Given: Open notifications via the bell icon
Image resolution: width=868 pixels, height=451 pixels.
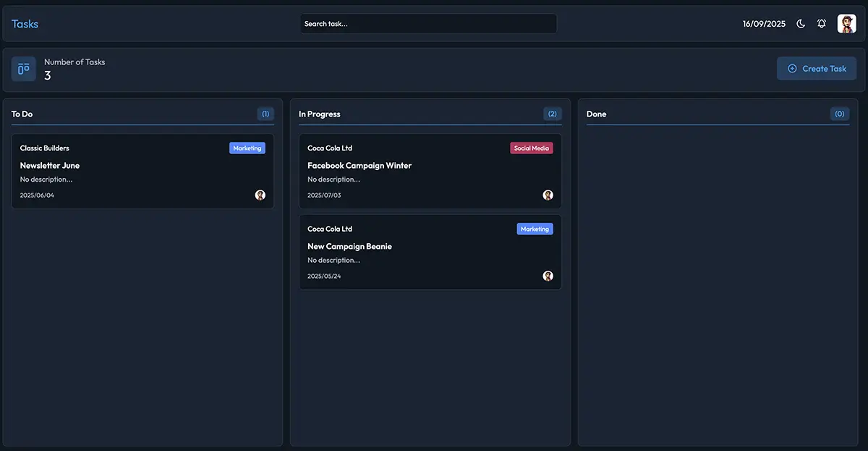Looking at the screenshot, I should click(822, 24).
